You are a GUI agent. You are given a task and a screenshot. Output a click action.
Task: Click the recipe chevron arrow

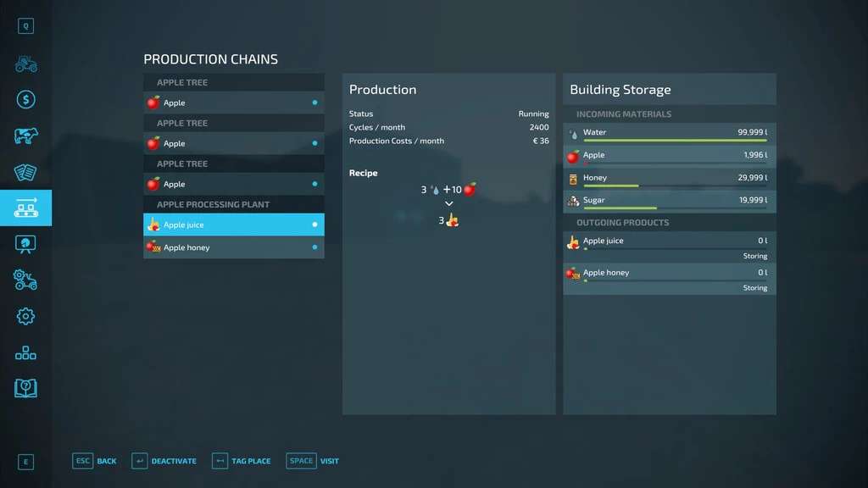pyautogui.click(x=449, y=204)
